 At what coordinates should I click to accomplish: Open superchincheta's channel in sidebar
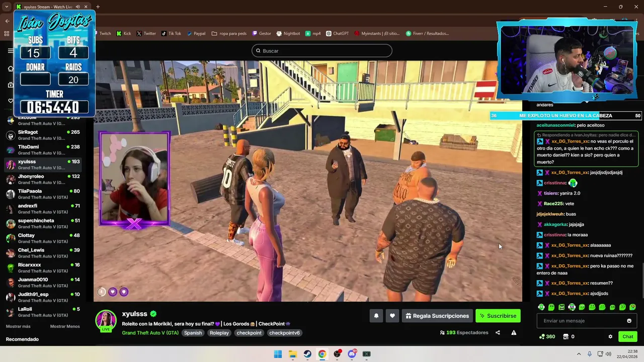coord(43,223)
